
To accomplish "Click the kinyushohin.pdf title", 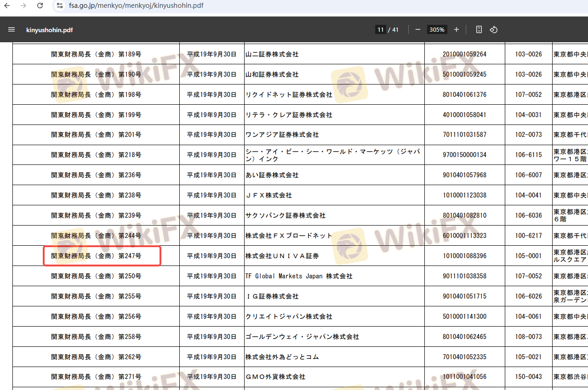I will point(49,30).
